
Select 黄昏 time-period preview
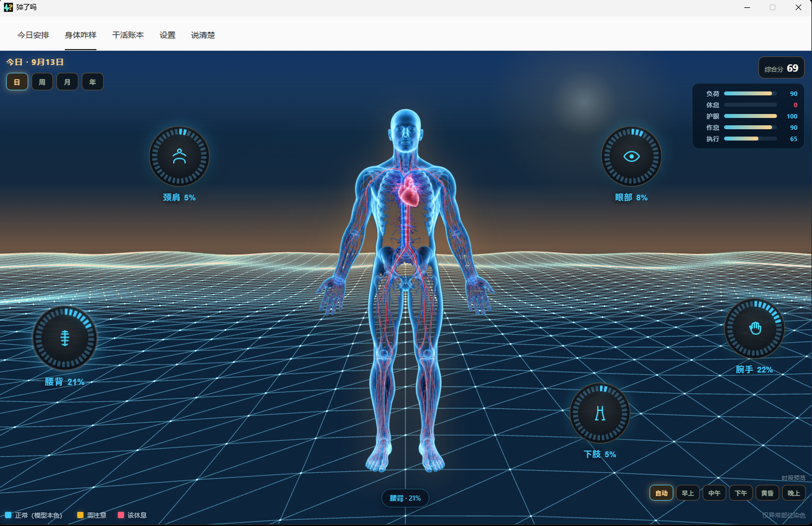coord(767,493)
